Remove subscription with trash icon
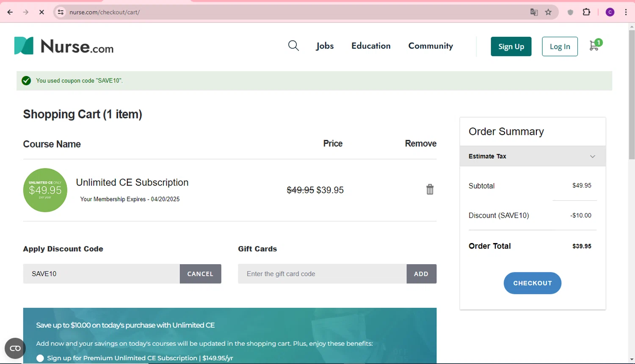The image size is (635, 364). 430,189
